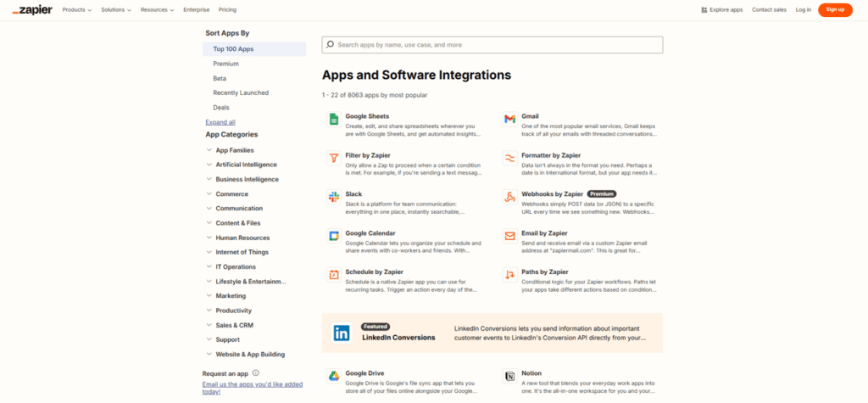Viewport: 868px width, 403px height.
Task: Select Recently Launched sort option
Action: coord(241,92)
